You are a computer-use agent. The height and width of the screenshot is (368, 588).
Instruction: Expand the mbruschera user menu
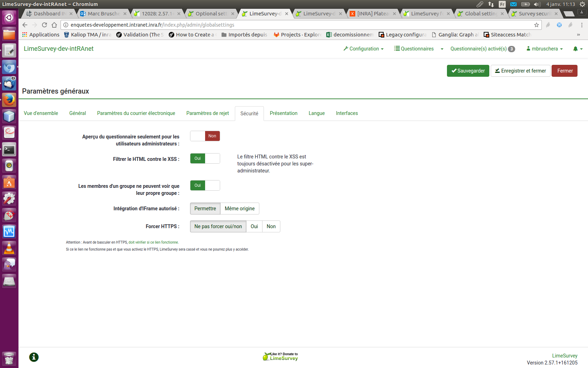point(545,49)
